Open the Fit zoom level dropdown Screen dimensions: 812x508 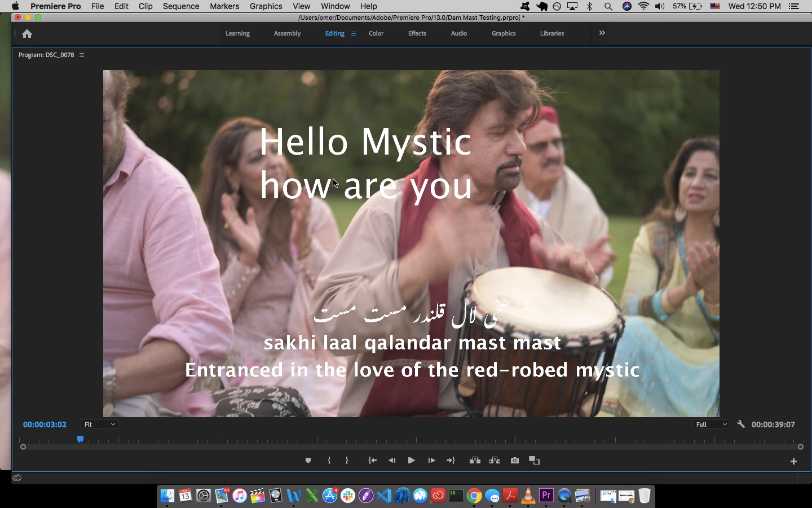coord(99,424)
